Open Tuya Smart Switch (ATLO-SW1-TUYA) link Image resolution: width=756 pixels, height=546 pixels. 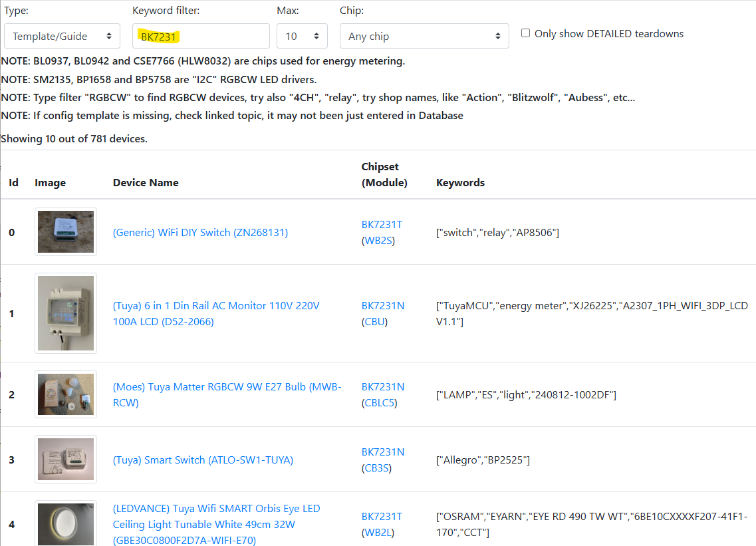coord(203,460)
